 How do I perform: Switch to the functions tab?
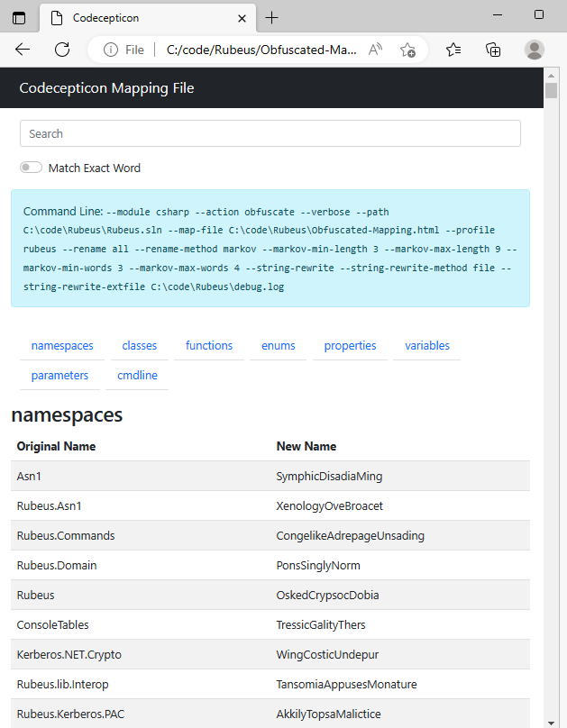coord(209,346)
